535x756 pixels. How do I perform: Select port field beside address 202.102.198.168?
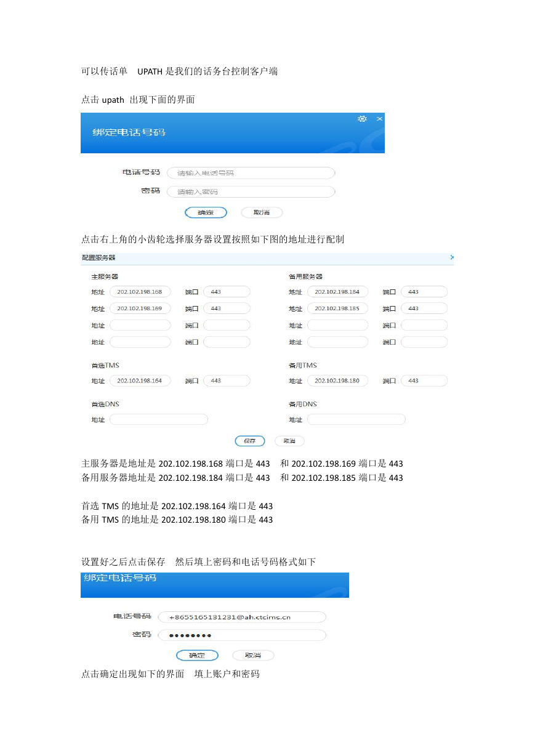click(x=227, y=292)
